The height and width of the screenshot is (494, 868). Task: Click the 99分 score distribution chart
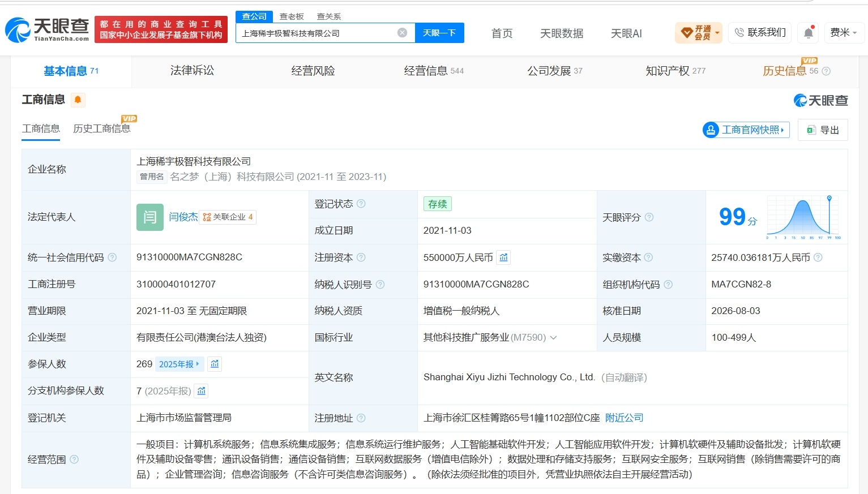click(x=803, y=217)
